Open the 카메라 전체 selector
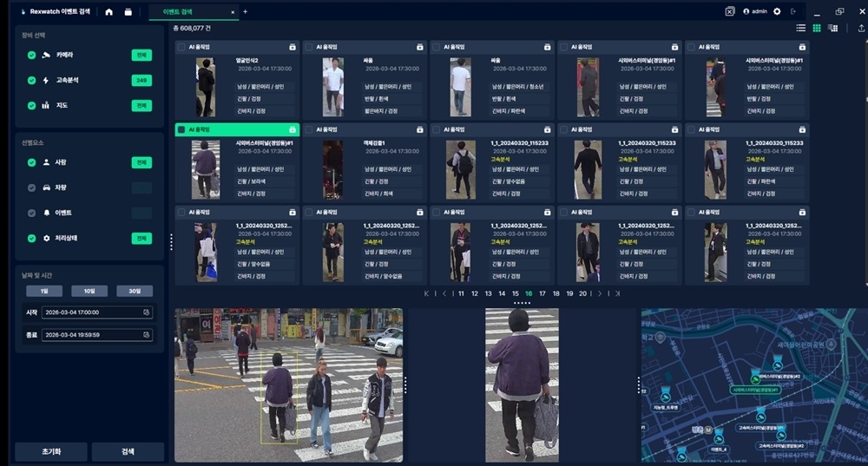Image resolution: width=868 pixels, height=466 pixels. point(141,56)
